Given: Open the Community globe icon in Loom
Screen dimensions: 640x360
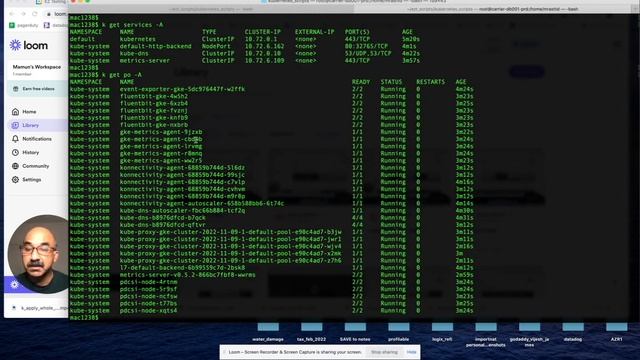Looking at the screenshot, I should [x=16, y=166].
